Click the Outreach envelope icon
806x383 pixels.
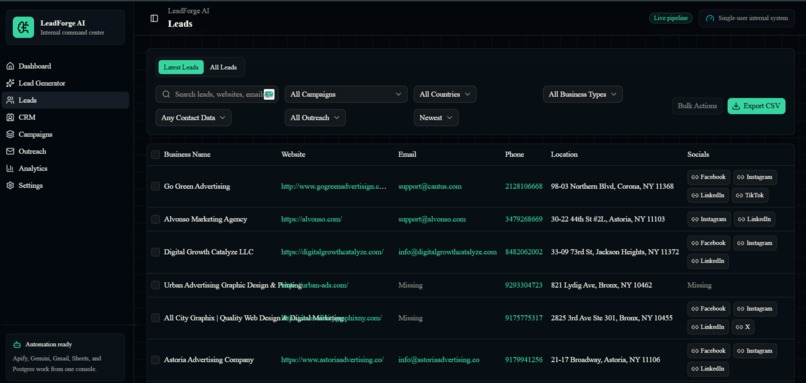[x=10, y=152]
